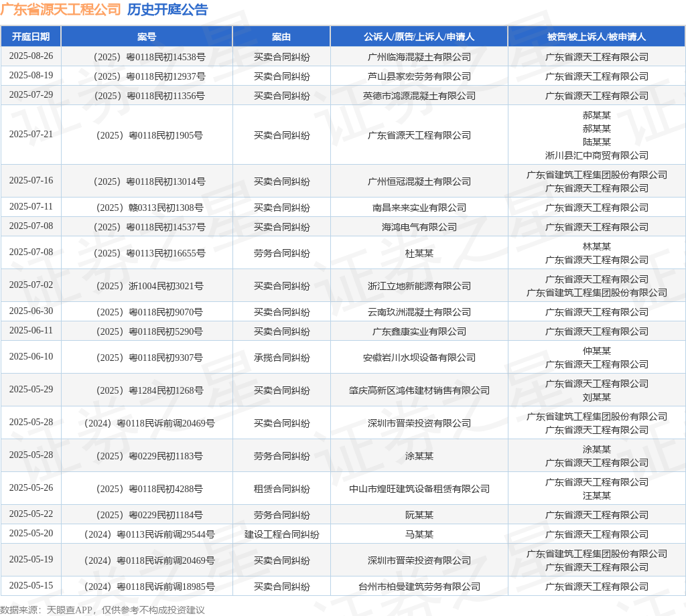Select case number 粤0118民初1905号
The height and width of the screenshot is (616, 686).
[149, 135]
